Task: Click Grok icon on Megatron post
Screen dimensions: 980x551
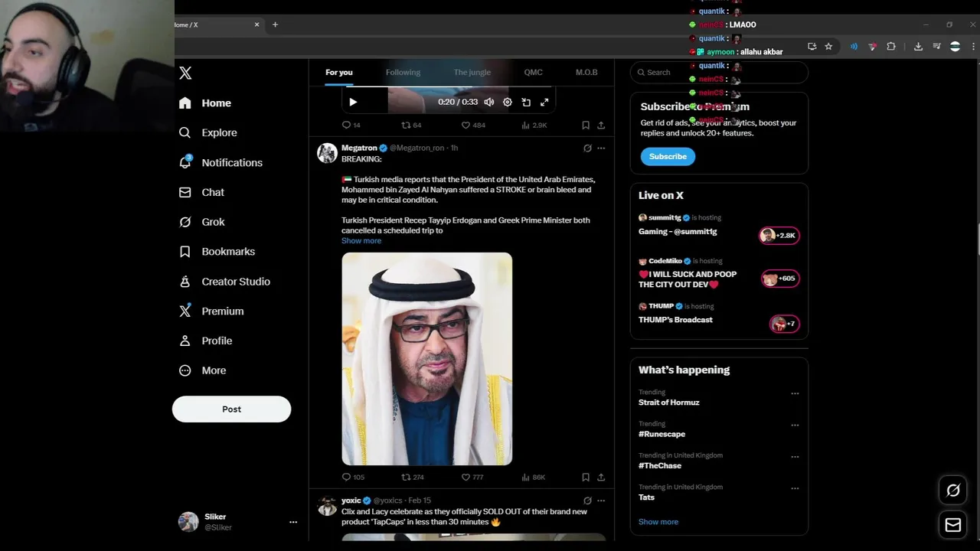Action: pos(587,148)
